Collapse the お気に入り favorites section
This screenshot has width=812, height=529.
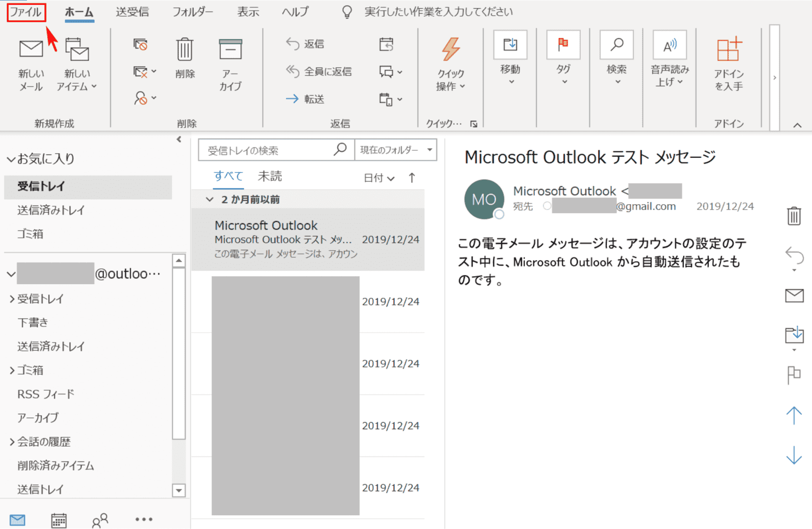(11, 159)
